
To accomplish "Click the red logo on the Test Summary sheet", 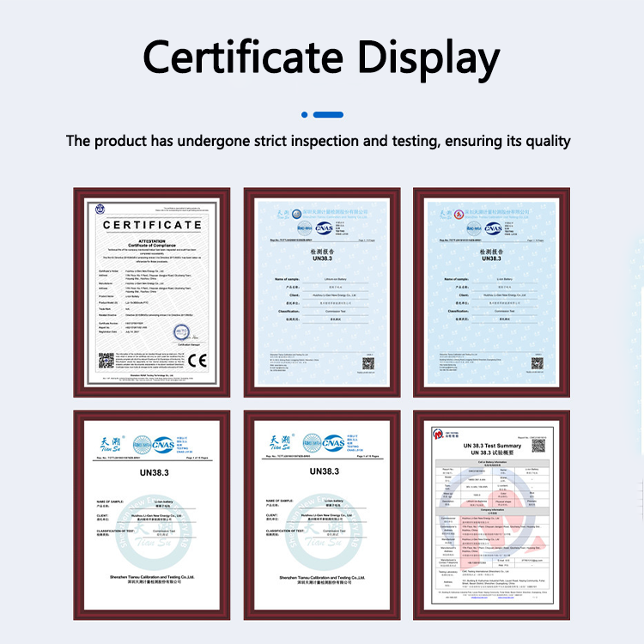I will (439, 434).
